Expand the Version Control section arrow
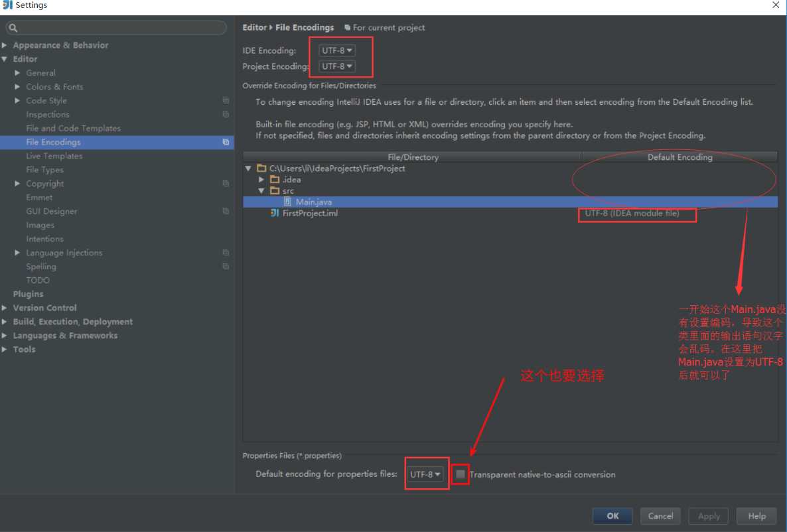This screenshot has height=532, width=787. pos(5,308)
